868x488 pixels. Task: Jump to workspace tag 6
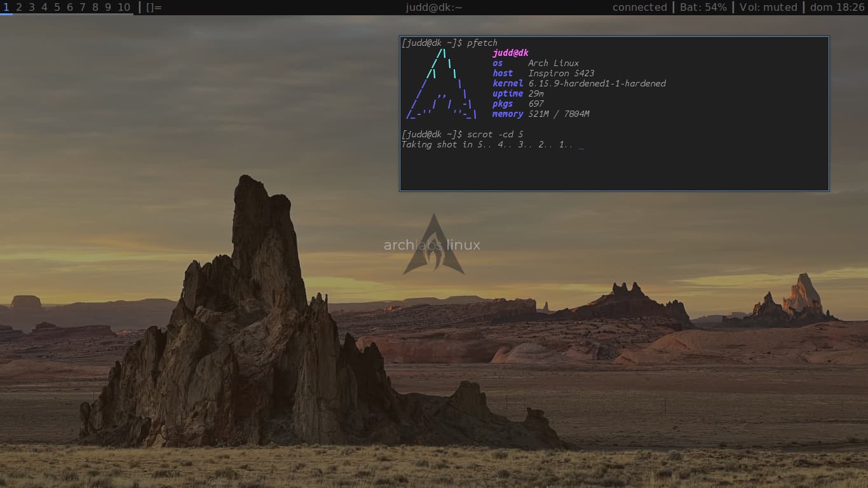(x=70, y=8)
